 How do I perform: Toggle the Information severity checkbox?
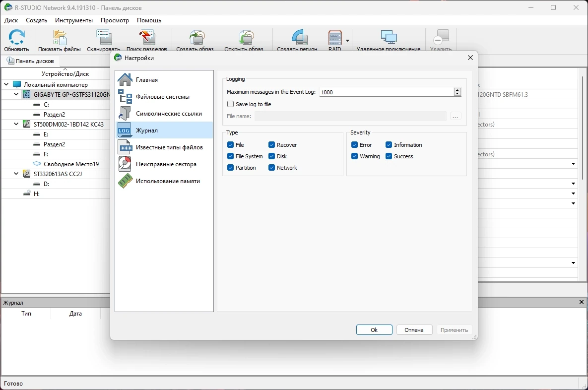point(389,145)
